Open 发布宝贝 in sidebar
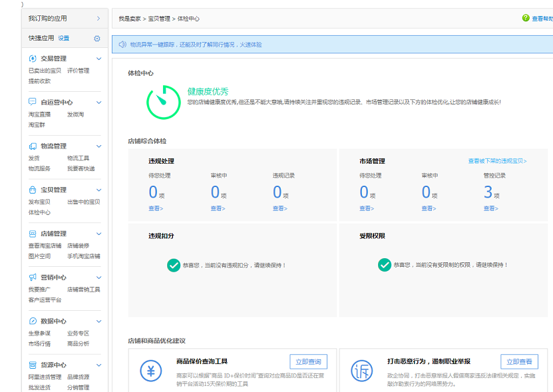 (39, 202)
